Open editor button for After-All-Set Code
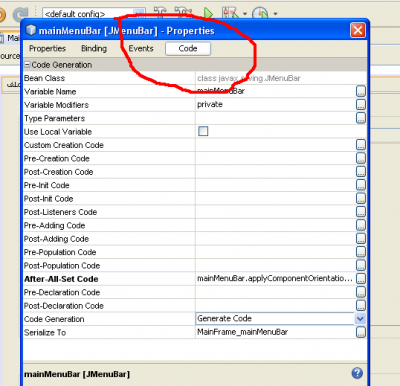This screenshot has width=400, height=386. pos(361,279)
